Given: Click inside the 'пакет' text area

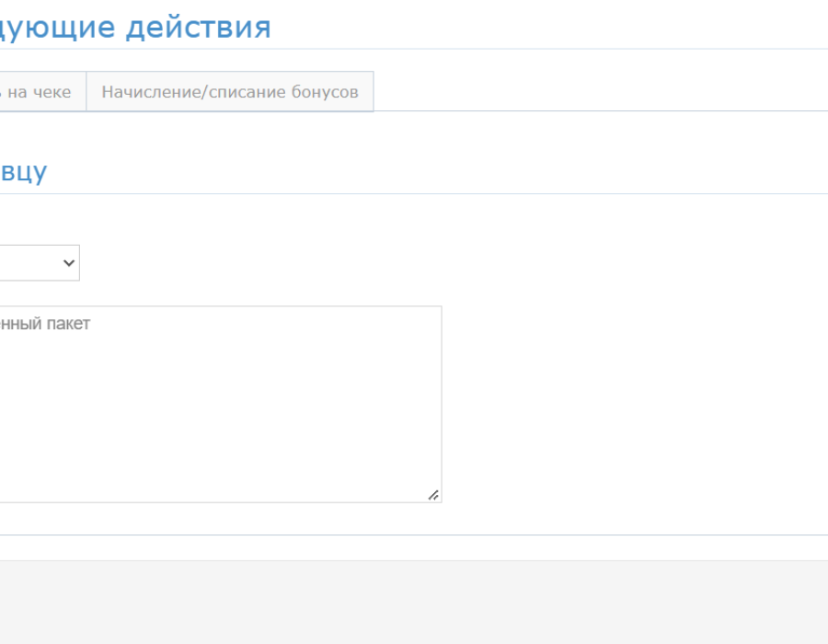Looking at the screenshot, I should (x=220, y=405).
